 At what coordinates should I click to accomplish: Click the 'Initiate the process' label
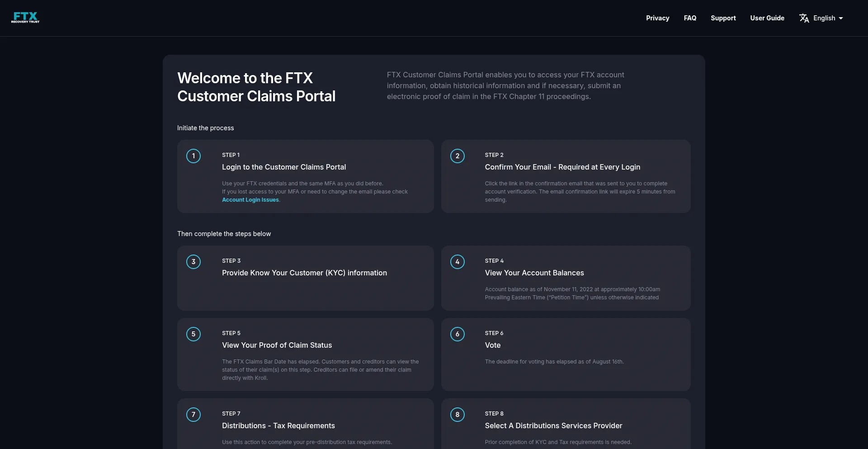point(205,128)
